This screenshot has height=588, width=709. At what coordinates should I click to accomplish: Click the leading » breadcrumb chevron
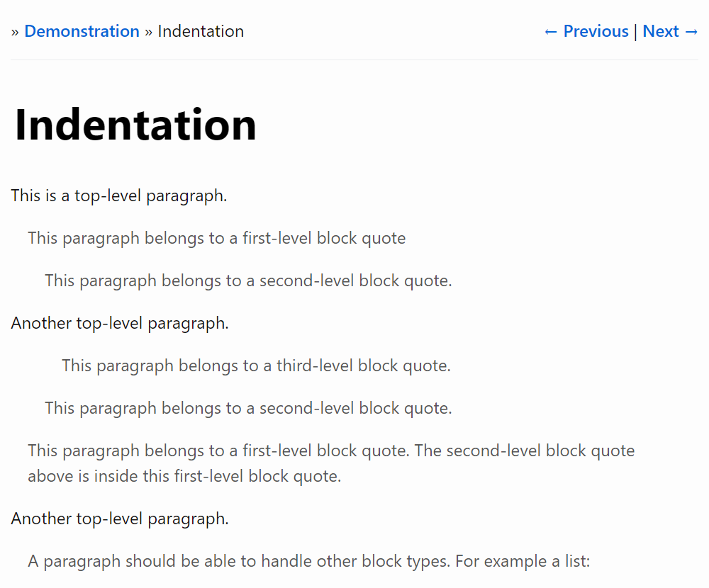pos(15,31)
